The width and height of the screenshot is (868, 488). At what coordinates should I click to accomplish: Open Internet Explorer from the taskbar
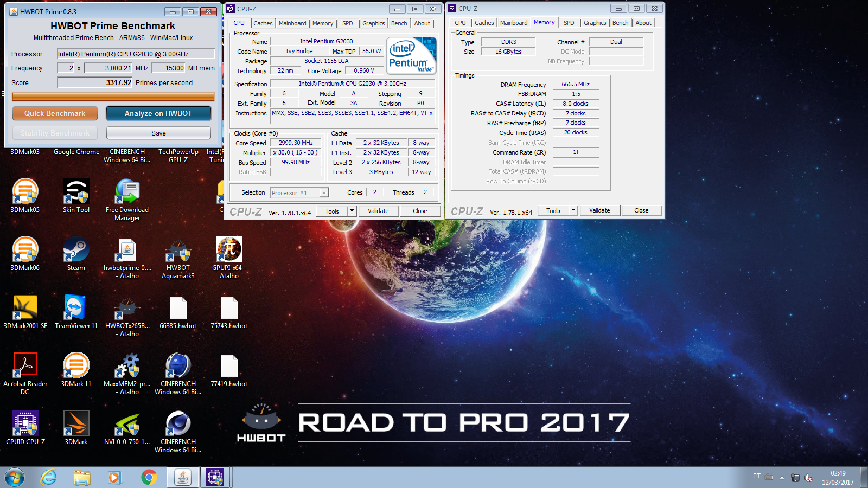coord(49,477)
